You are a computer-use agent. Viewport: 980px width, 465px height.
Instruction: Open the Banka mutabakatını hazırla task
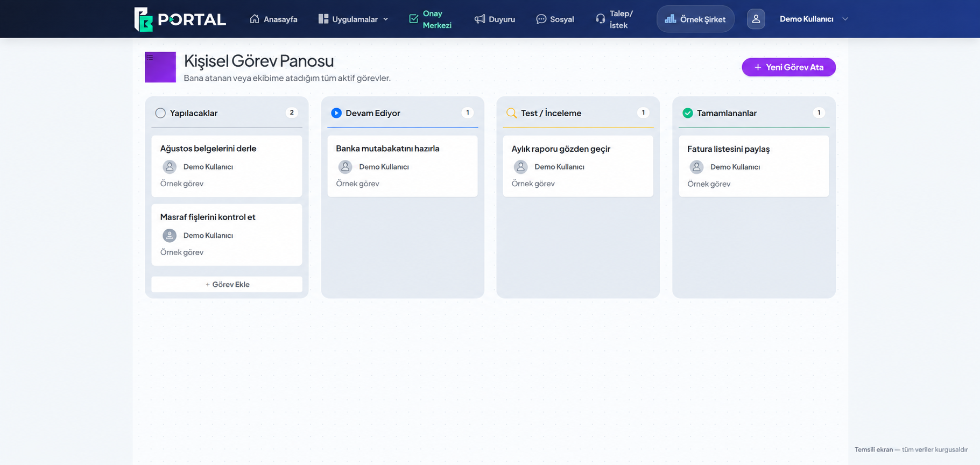coord(403,166)
